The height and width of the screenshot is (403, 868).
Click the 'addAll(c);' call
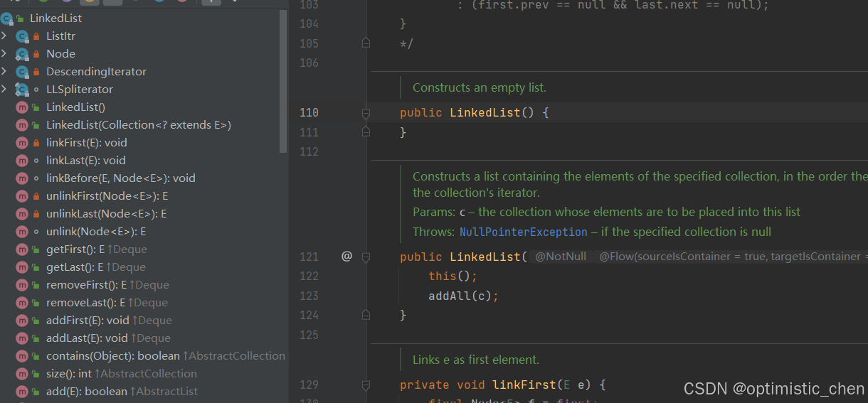463,296
